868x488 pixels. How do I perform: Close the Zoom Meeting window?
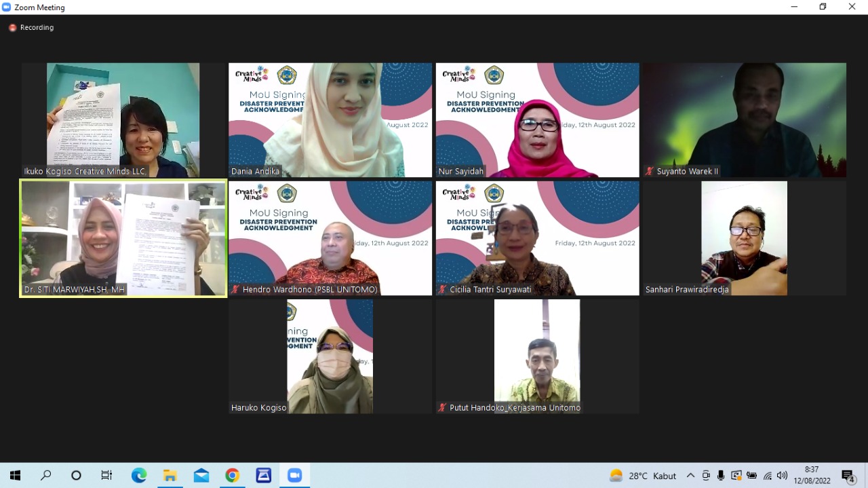point(852,7)
